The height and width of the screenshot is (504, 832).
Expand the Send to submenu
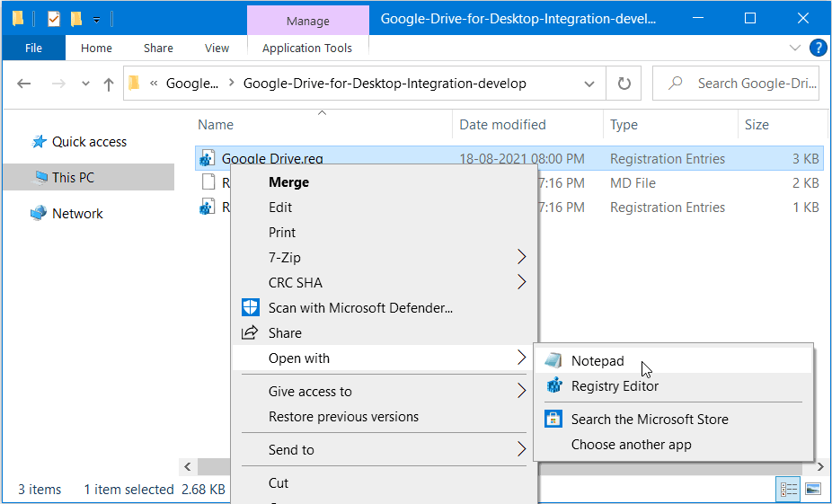pos(385,449)
